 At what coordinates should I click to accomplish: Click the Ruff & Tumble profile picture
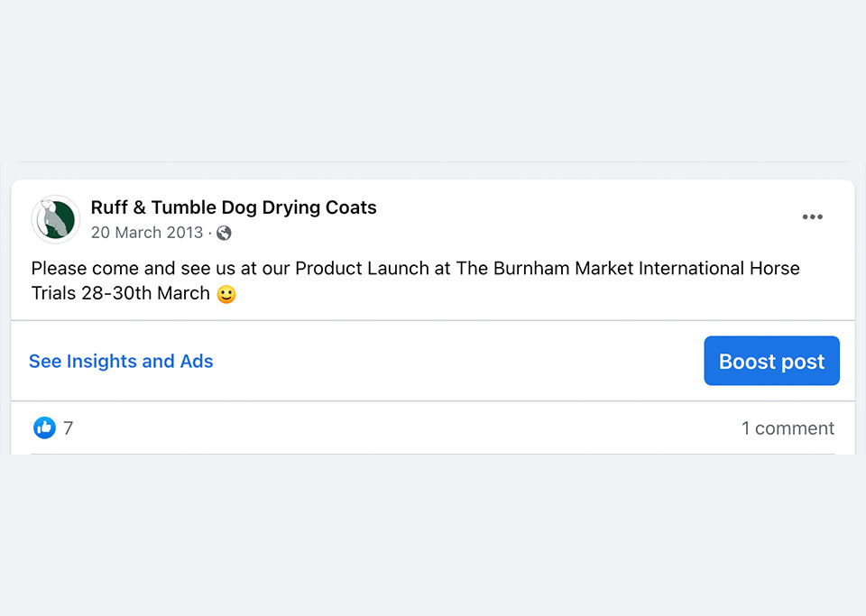click(55, 219)
